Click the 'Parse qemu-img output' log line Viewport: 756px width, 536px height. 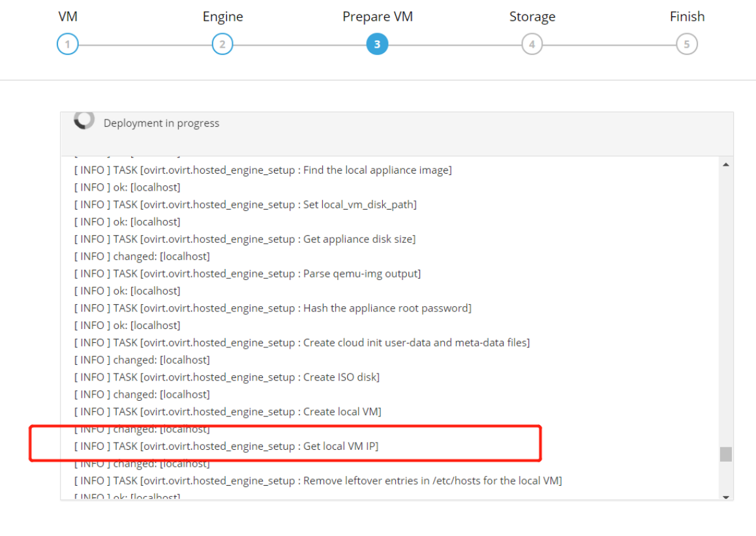click(247, 274)
